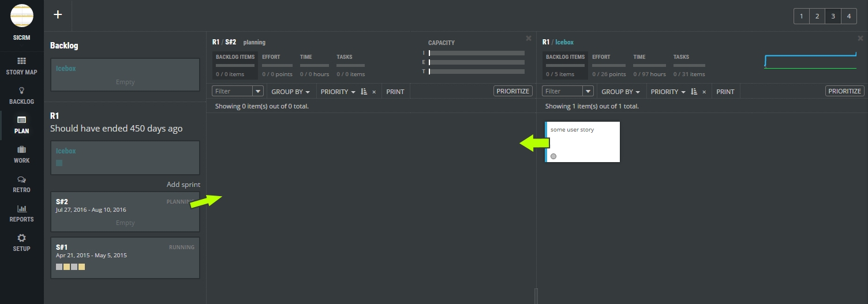Select BACKLOG ITEMS tab in S#2 panel
The width and height of the screenshot is (868, 304).
235,65
